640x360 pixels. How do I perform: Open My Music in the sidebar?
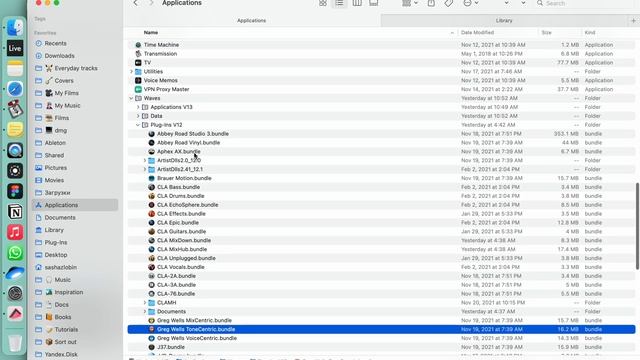point(67,106)
